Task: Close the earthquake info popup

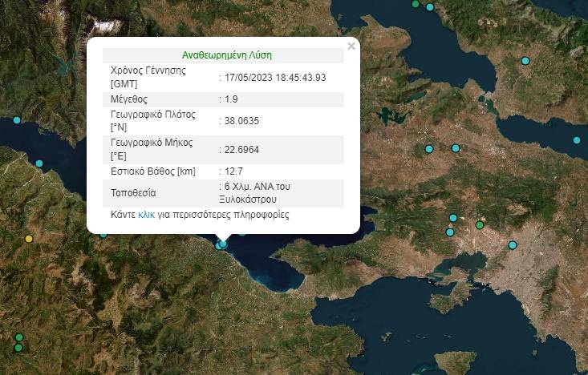Action: pyautogui.click(x=351, y=46)
